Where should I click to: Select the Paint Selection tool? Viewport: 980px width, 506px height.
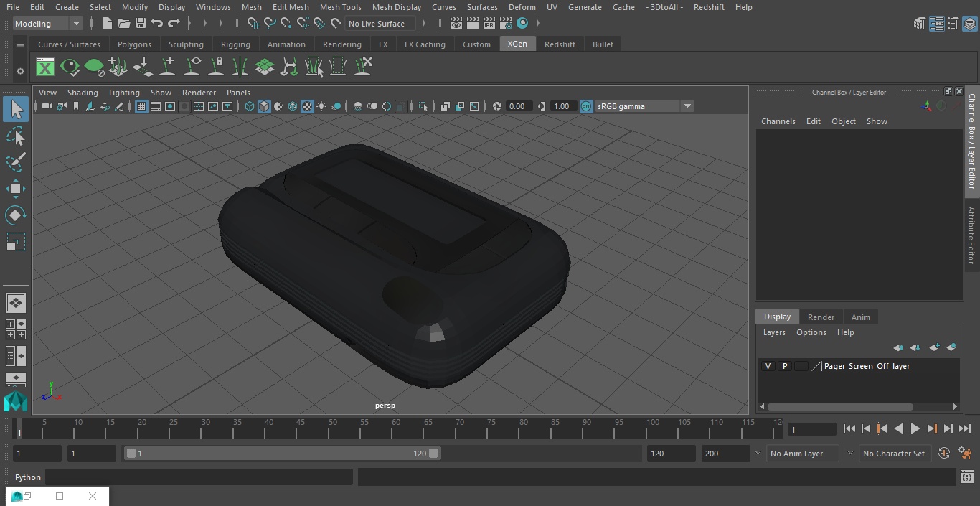point(15,162)
